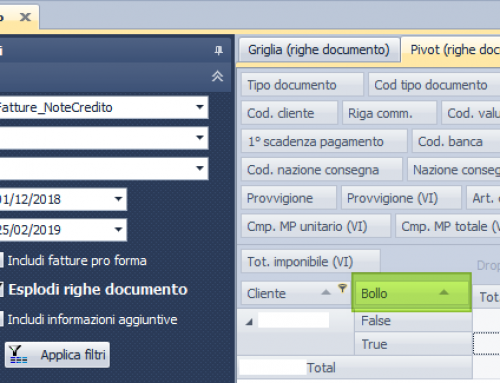Select the Cod. cliente pivot field
500x383 pixels.
289,113
